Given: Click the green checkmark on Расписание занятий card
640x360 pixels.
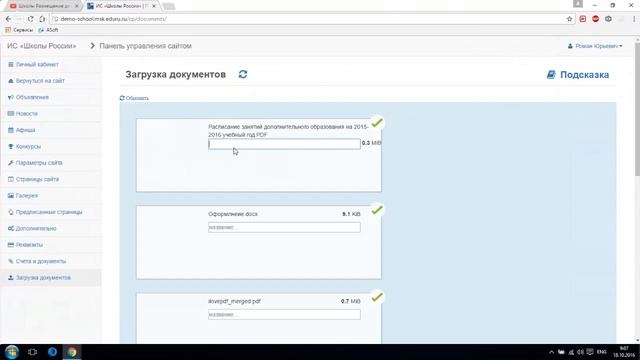Looking at the screenshot, I should [x=377, y=122].
